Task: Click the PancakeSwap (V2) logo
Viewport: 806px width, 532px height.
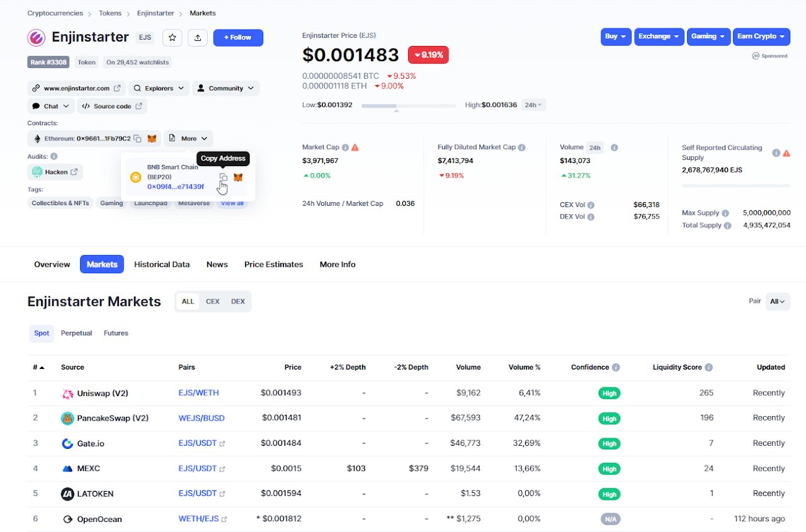Action: coord(67,418)
